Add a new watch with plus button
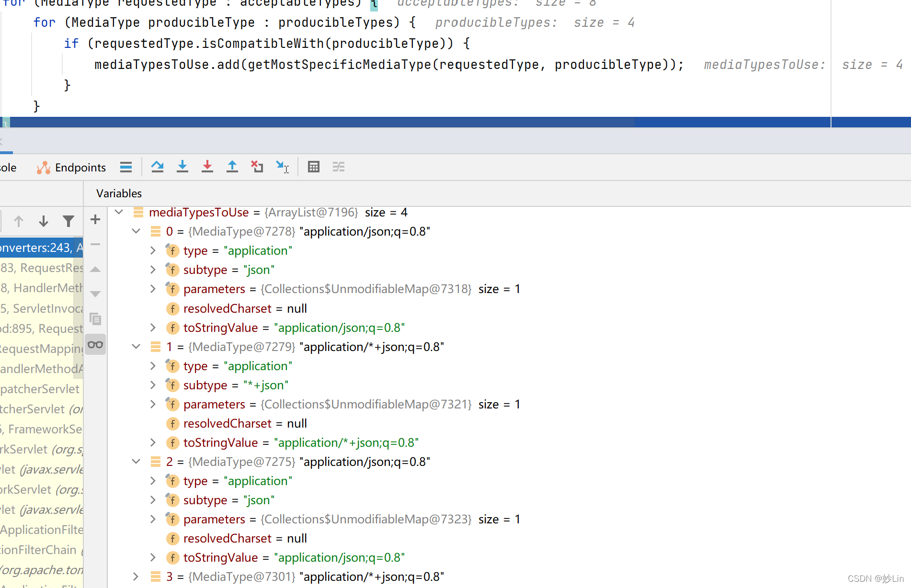911x588 pixels. click(x=95, y=220)
